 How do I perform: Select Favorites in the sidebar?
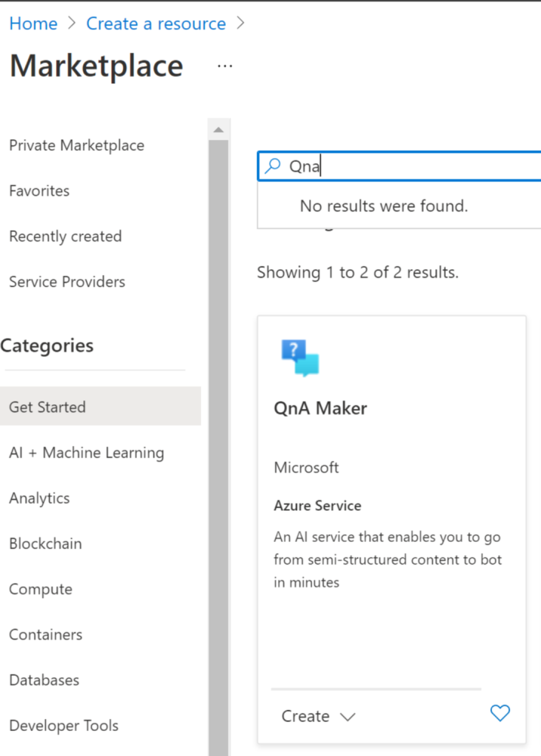[39, 191]
